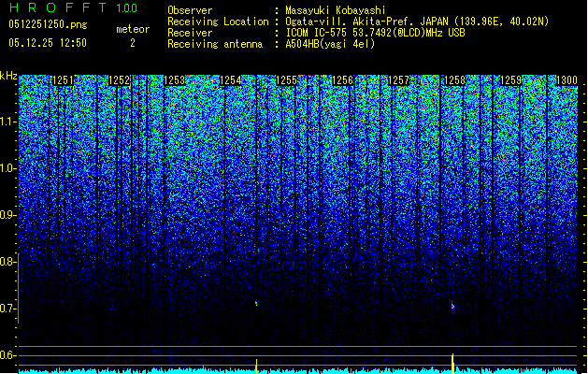Click the 0.7 frequency axis label
This screenshot has width=588, height=374.
(8, 309)
